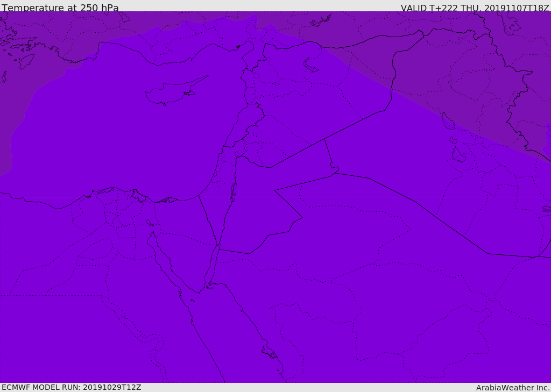Click the 'ArabiaWeather Inc.' credit text
The width and height of the screenshot is (551, 392).
pyautogui.click(x=513, y=388)
